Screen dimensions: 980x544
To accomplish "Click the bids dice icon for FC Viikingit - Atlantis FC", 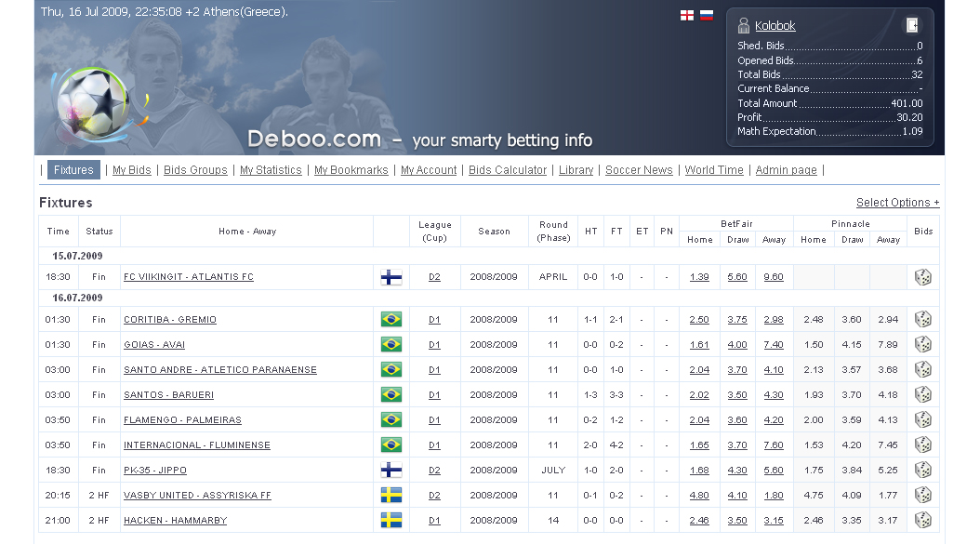I will (x=923, y=277).
